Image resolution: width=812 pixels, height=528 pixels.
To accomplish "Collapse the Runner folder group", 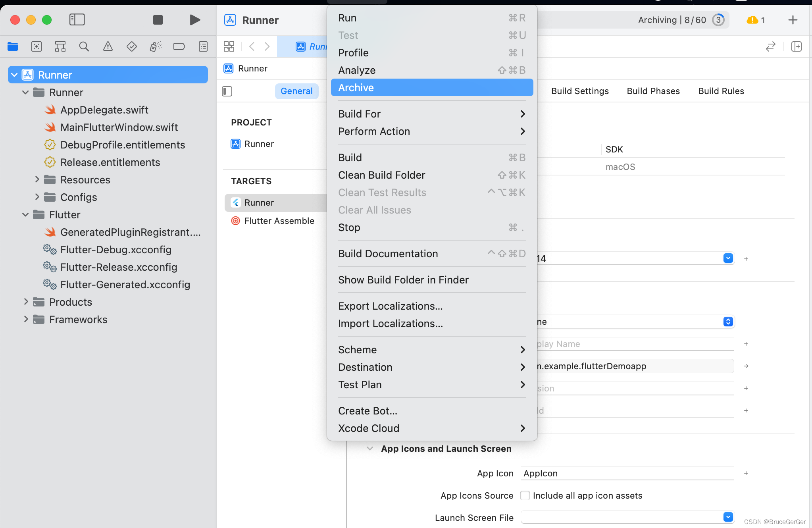I will 25,92.
